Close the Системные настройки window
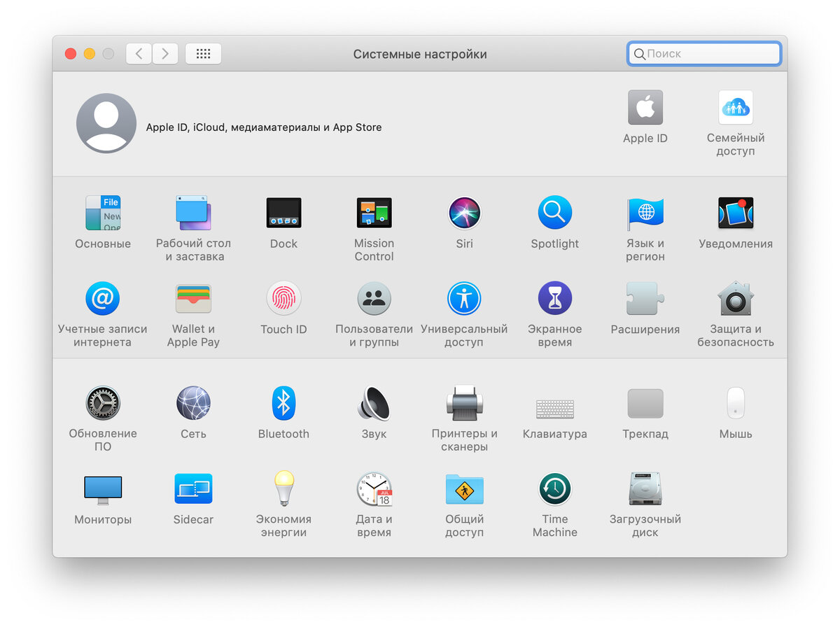Image resolution: width=840 pixels, height=627 pixels. pos(70,54)
